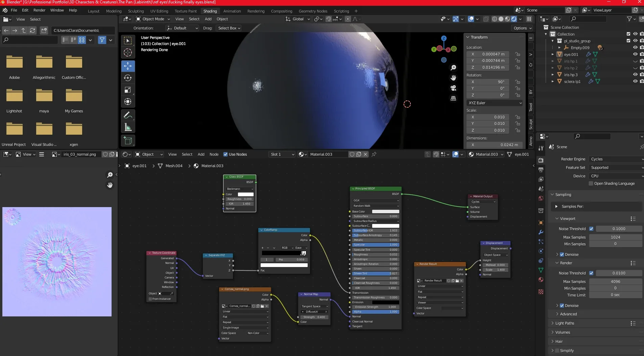Select rendered viewport shading mode
The width and height of the screenshot is (644, 356).
[x=514, y=19]
